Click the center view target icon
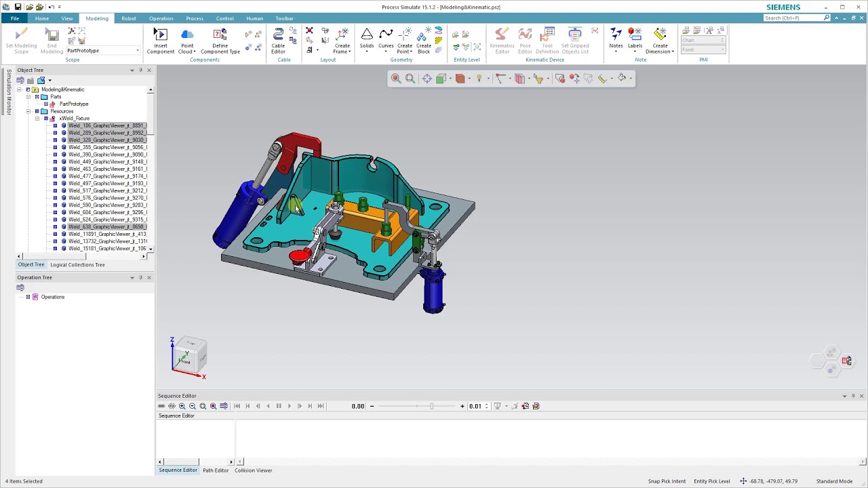 [427, 79]
